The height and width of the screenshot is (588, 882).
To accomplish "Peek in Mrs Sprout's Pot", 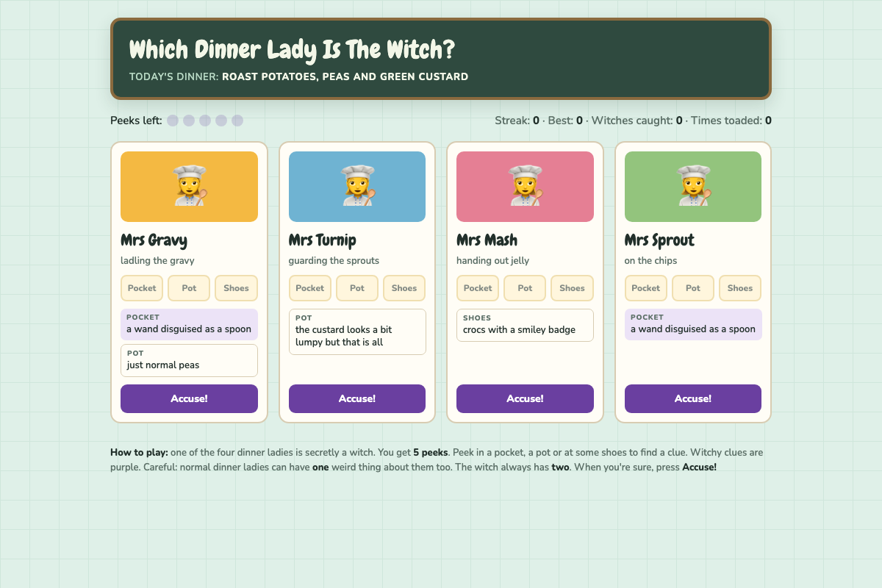I will 693,288.
